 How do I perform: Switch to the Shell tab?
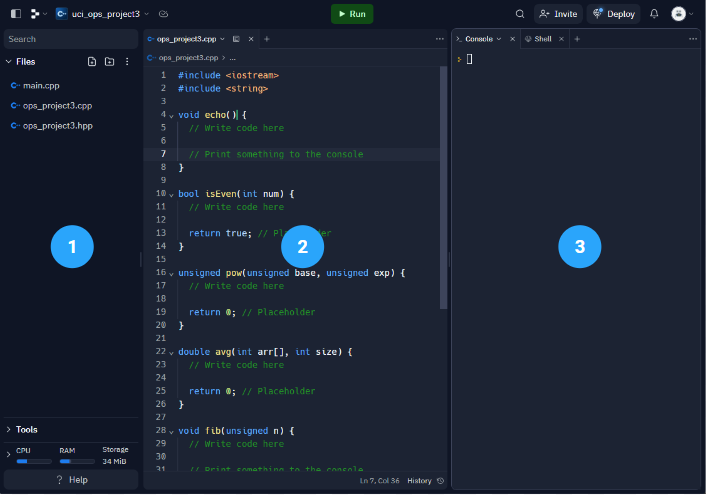coord(542,39)
